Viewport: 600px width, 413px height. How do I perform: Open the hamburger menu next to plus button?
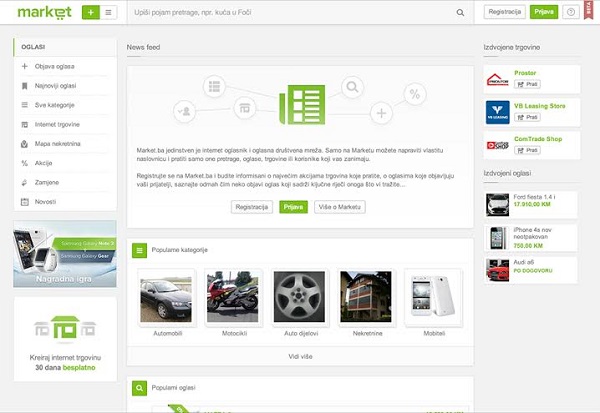click(109, 13)
